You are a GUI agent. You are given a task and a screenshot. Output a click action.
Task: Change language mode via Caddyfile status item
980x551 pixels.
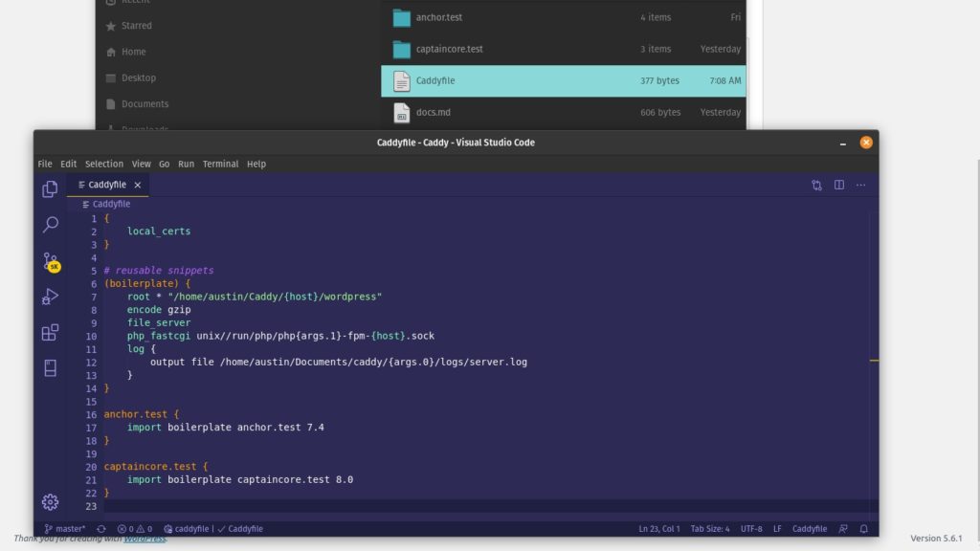[810, 528]
